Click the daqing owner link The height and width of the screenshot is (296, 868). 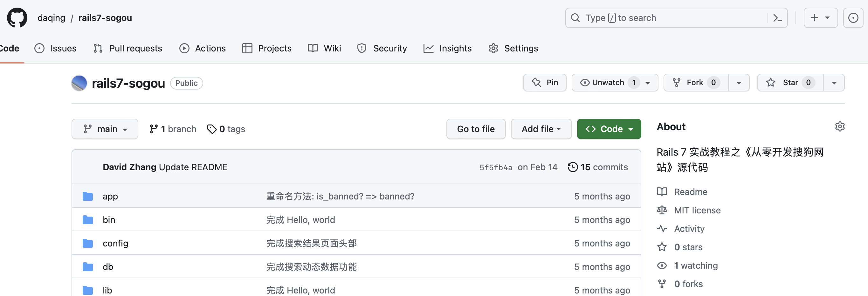(52, 18)
